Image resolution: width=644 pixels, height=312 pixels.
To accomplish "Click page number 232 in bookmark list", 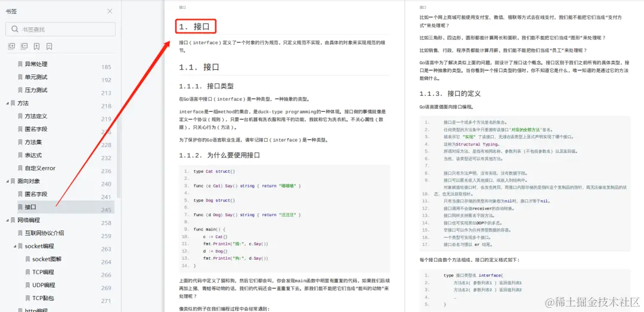I will click(106, 158).
